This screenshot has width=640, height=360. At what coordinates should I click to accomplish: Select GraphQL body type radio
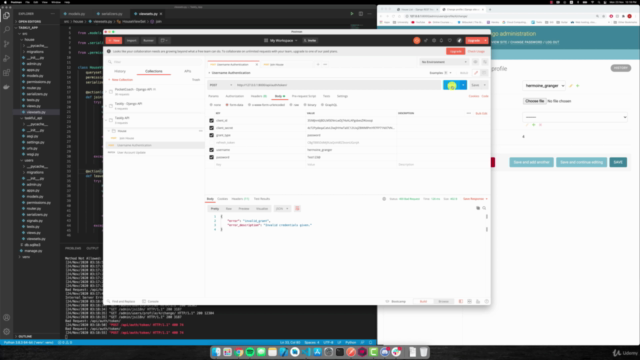[x=322, y=105]
